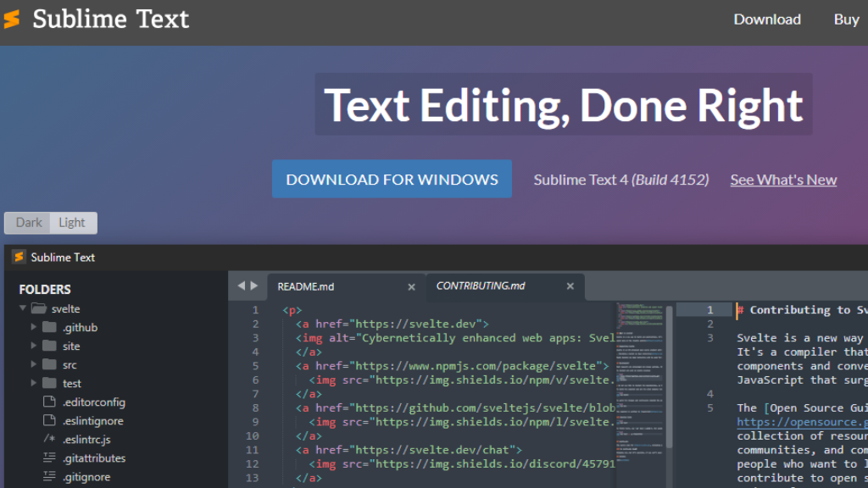The width and height of the screenshot is (868, 488).
Task: Select the .gitignore file name
Action: [86, 477]
